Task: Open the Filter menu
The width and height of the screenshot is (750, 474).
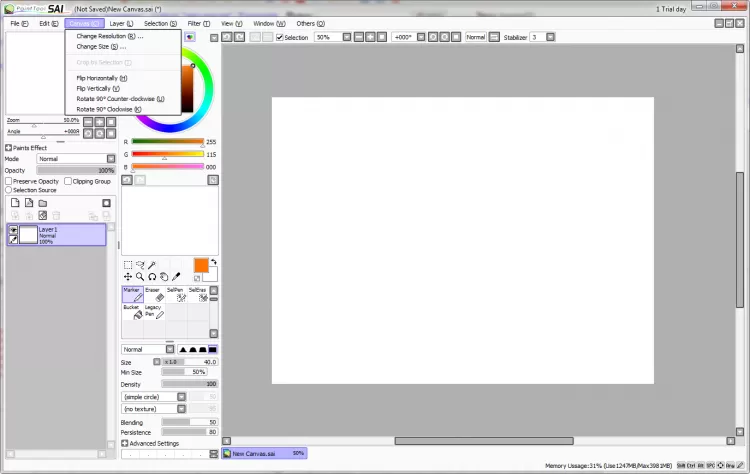Action: (x=199, y=23)
